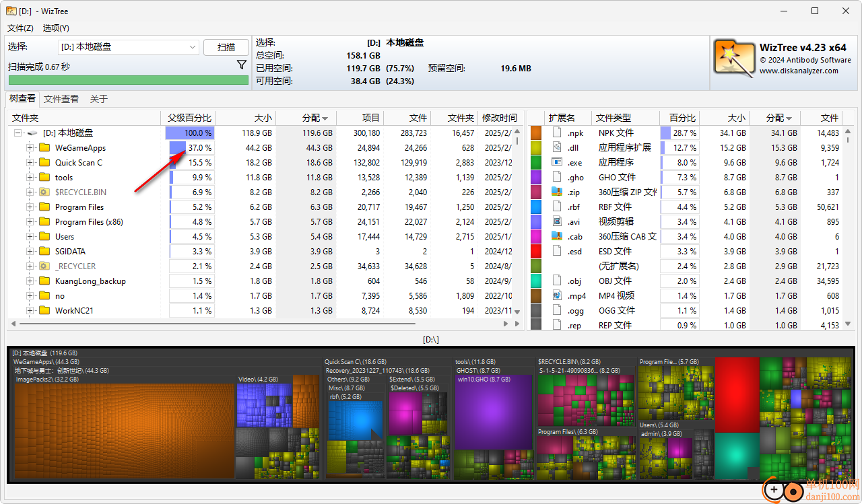Switch to the 文件查看 tab
Screen dimensions: 862x504
coord(61,99)
